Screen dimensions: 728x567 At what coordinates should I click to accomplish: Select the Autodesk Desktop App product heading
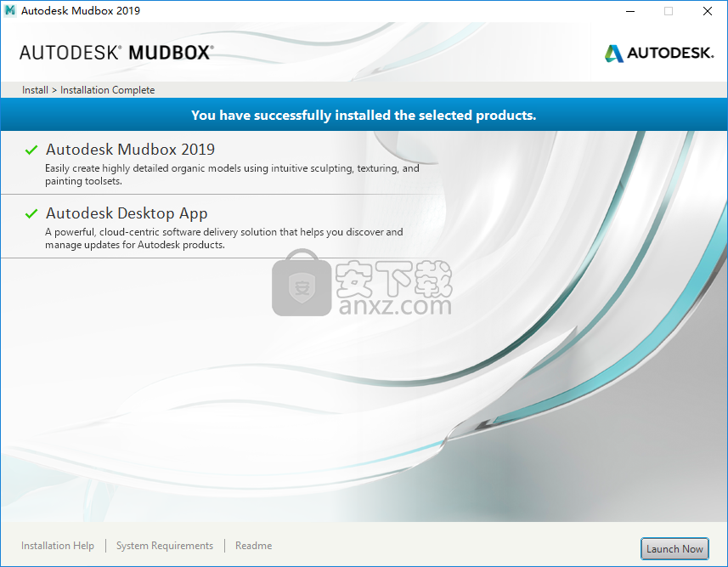click(x=127, y=213)
